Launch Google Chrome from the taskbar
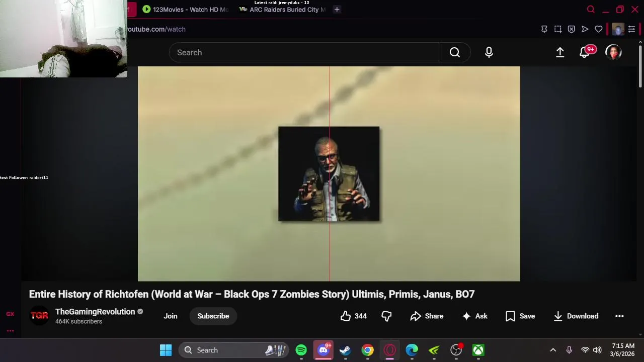 [x=368, y=350]
